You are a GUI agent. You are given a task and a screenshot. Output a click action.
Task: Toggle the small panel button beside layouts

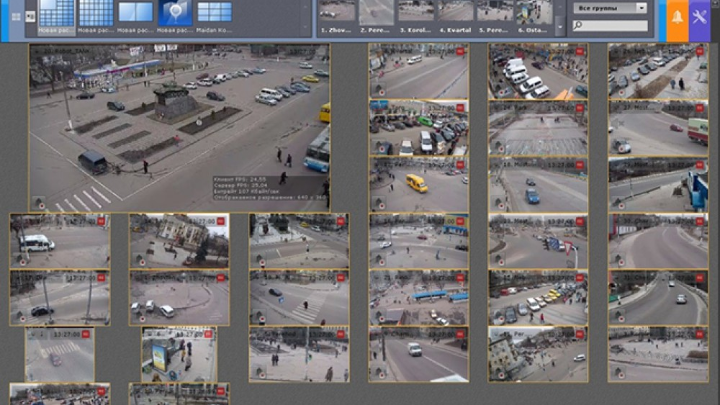tap(30, 17)
